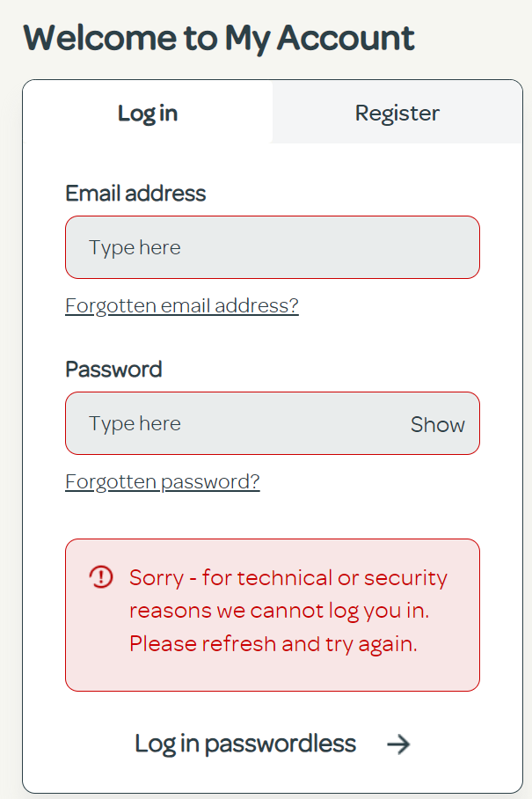Image resolution: width=532 pixels, height=799 pixels.
Task: Click the red error message box
Action: coord(273,611)
